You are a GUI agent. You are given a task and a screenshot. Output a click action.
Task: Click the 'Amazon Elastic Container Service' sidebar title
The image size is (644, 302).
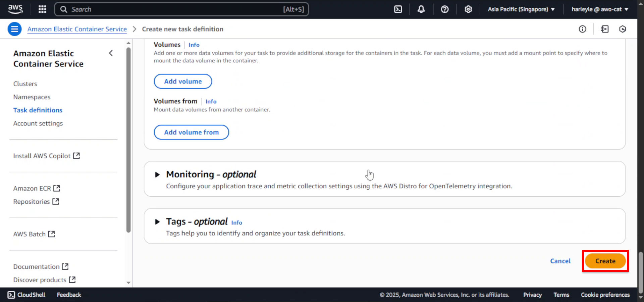point(48,59)
